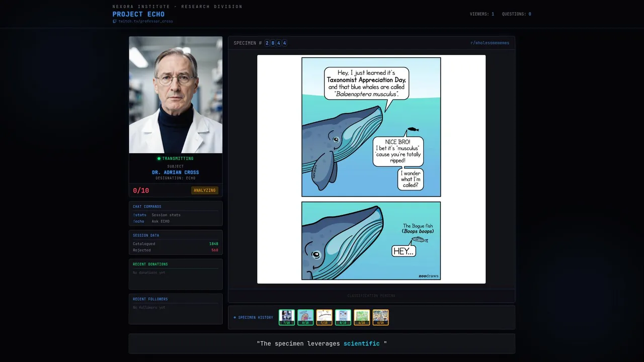The image size is (644, 362).
Task: Open the 8/10 thumbnail with the brown creature
Action: click(305, 317)
